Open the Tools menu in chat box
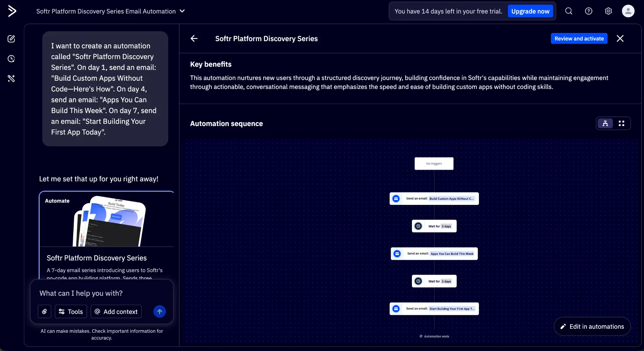The width and height of the screenshot is (644, 351). point(71,311)
